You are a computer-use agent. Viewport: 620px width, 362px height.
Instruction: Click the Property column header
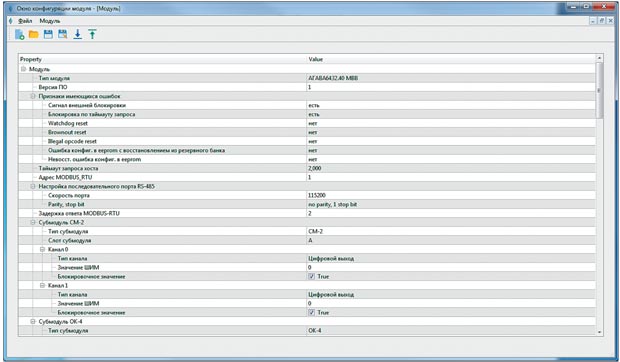(x=162, y=59)
